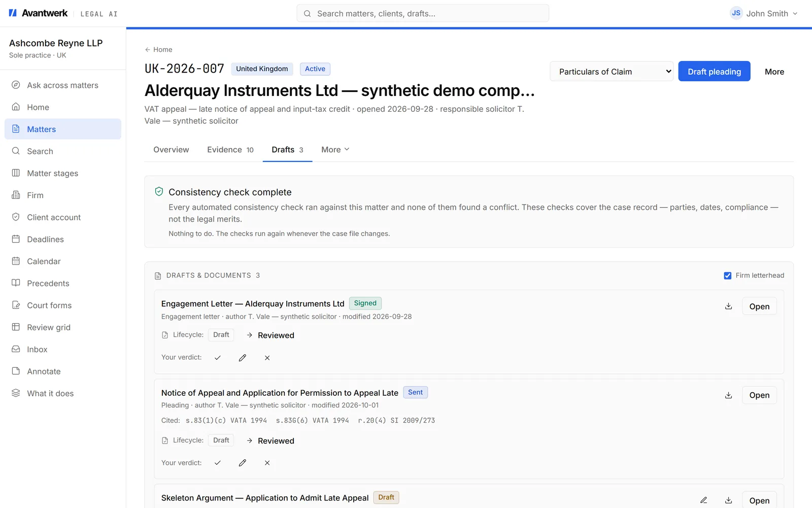This screenshot has height=508, width=812.
Task: Download the Notice of Appeal document
Action: coord(728,395)
